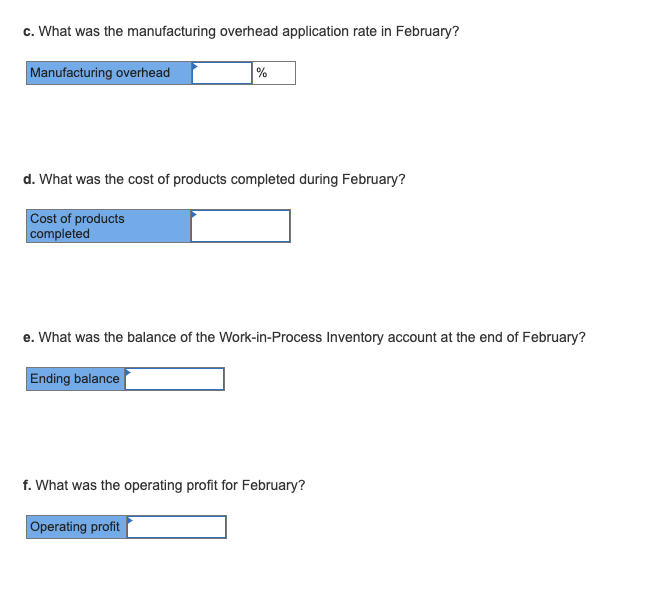Select the Cost of products completed answer box

coord(241,226)
